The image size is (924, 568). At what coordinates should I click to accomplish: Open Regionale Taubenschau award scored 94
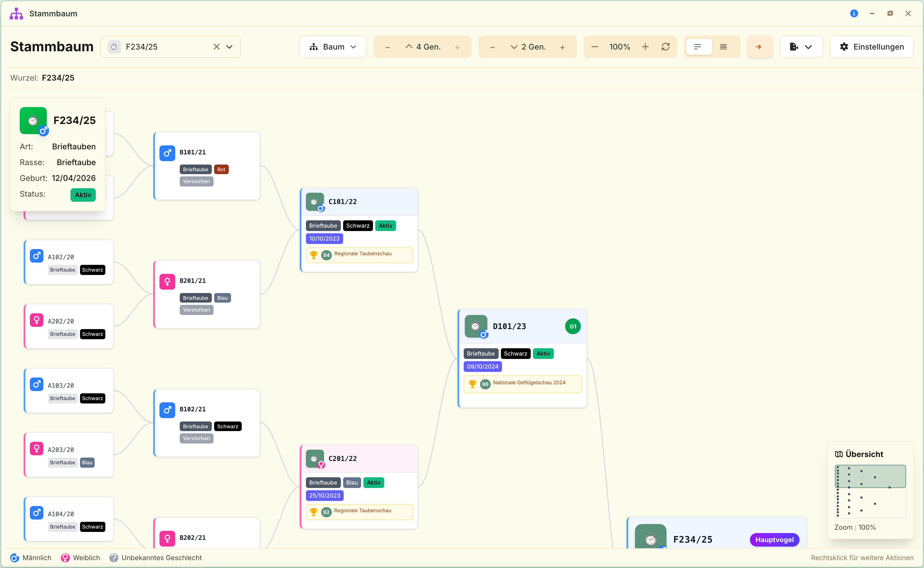click(x=359, y=255)
